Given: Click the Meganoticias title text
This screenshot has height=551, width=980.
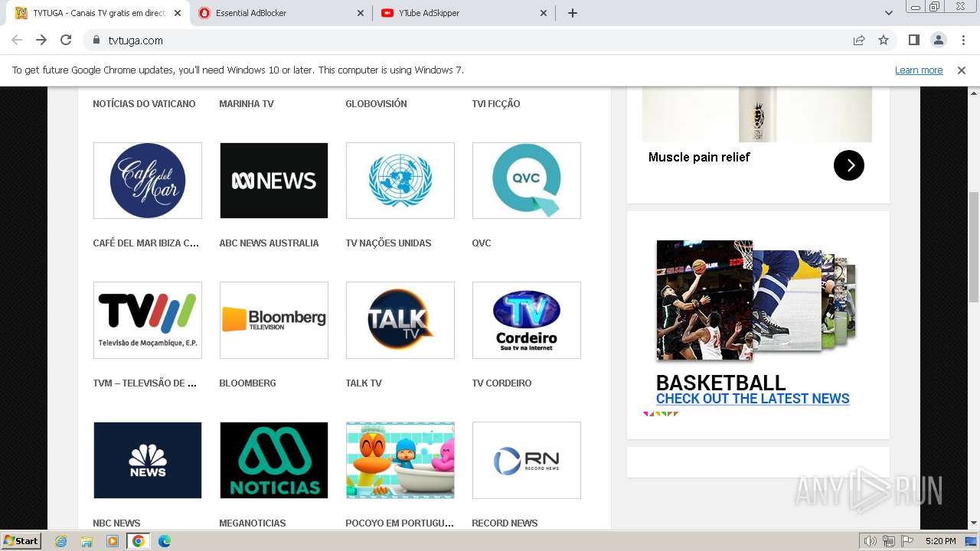Looking at the screenshot, I should (x=253, y=523).
